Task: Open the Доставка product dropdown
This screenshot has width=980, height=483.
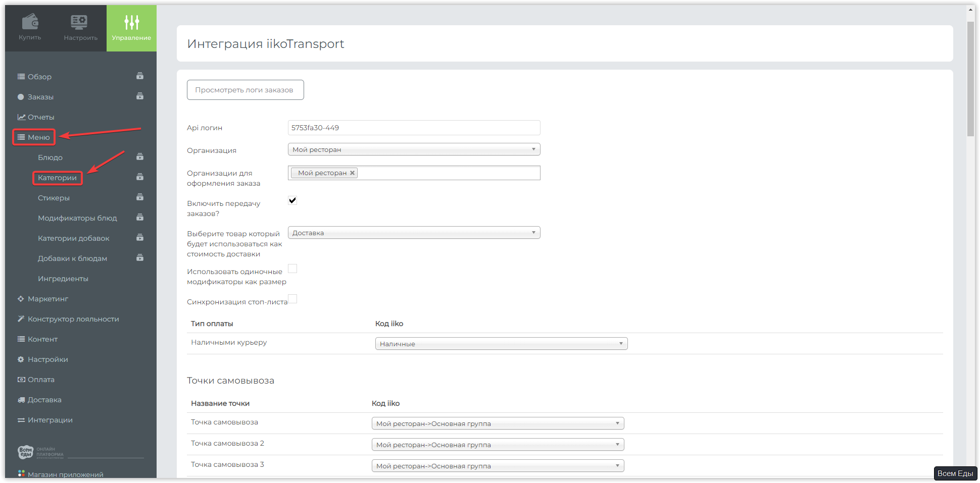Action: (414, 233)
